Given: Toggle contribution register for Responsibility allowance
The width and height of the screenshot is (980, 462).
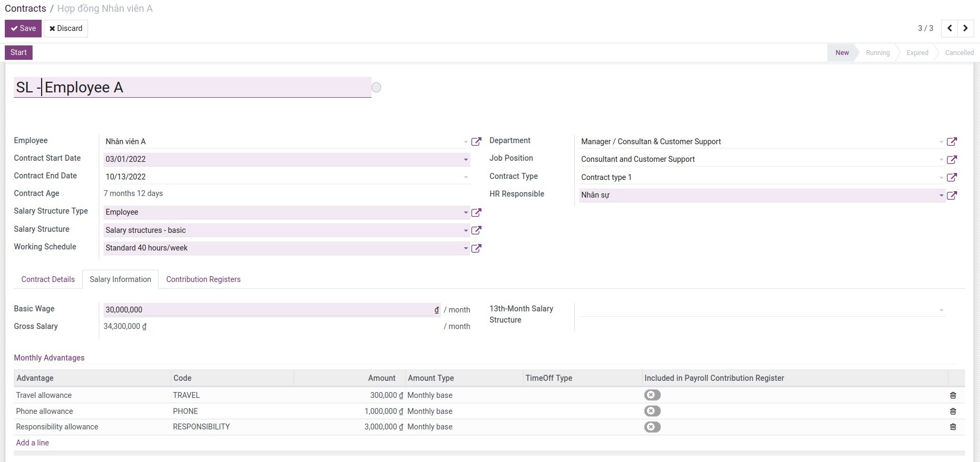Looking at the screenshot, I should pyautogui.click(x=652, y=427).
